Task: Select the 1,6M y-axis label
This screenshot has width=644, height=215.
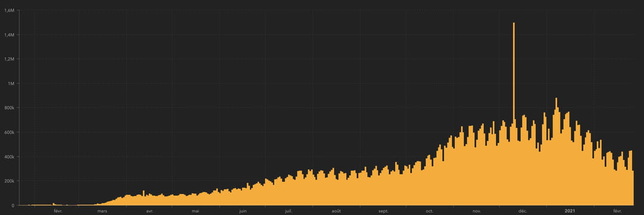Action: [x=9, y=10]
